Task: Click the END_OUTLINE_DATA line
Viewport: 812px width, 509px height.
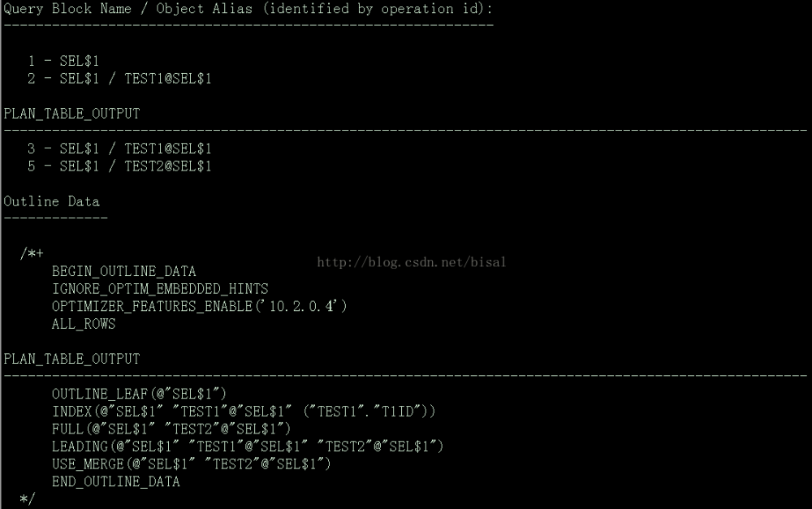Action: 115,481
